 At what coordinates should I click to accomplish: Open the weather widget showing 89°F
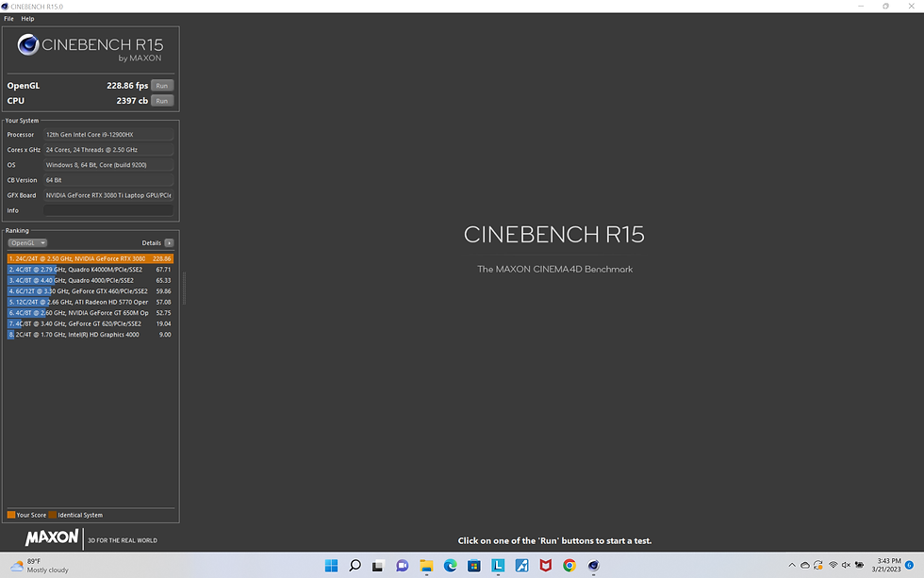pos(40,566)
